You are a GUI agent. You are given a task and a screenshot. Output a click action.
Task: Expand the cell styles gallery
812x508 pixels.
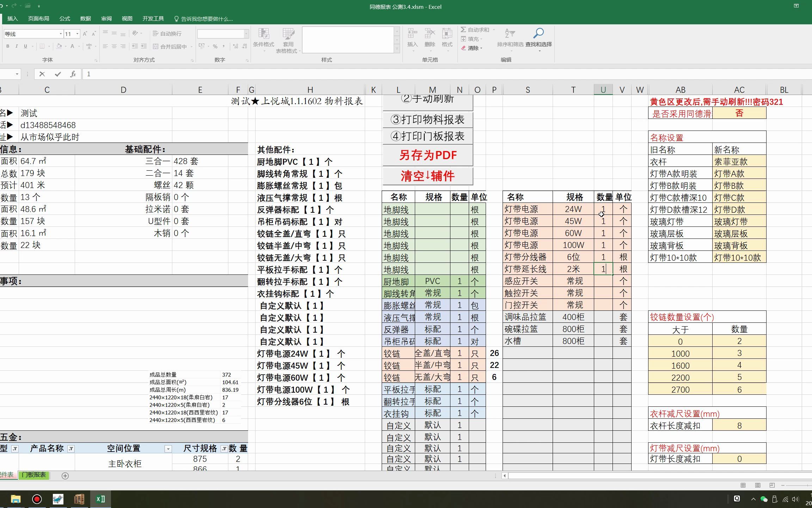[x=397, y=49]
